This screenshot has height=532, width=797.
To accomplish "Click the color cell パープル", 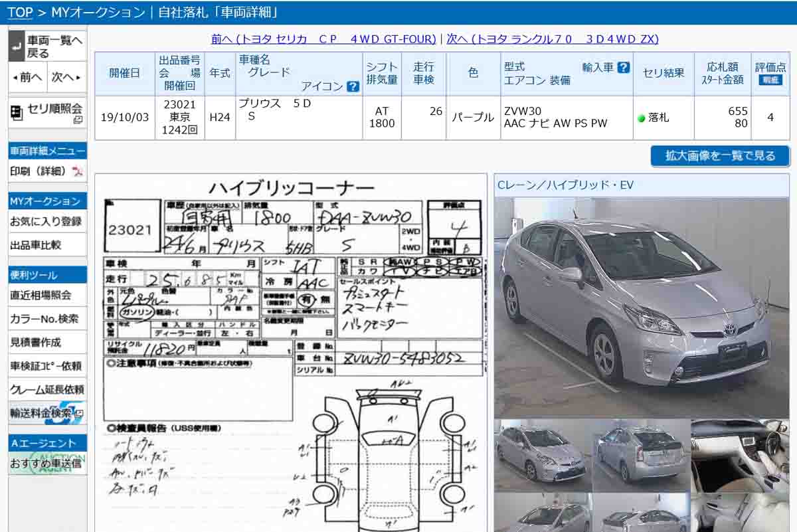I will (474, 118).
